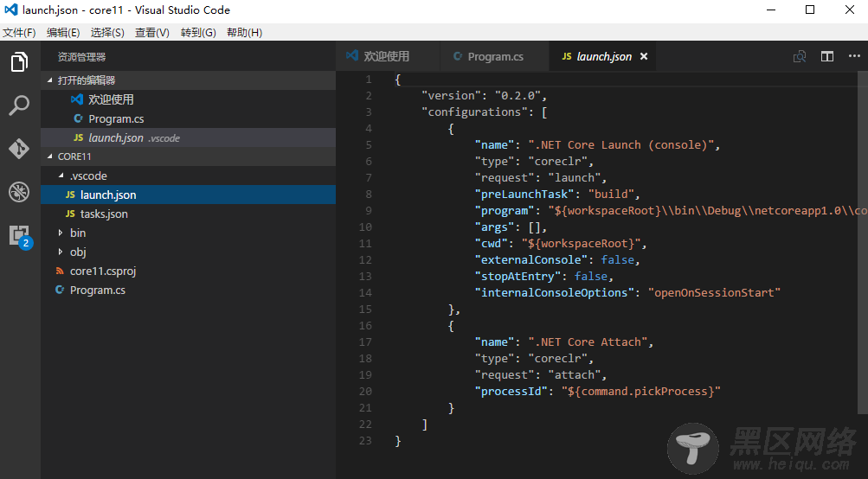Select launch.json in the CORE11 tree
This screenshot has height=479, width=868.
coord(188,195)
